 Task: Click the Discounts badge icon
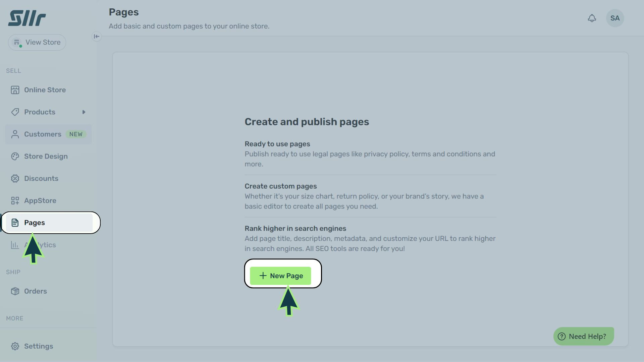[x=15, y=178]
